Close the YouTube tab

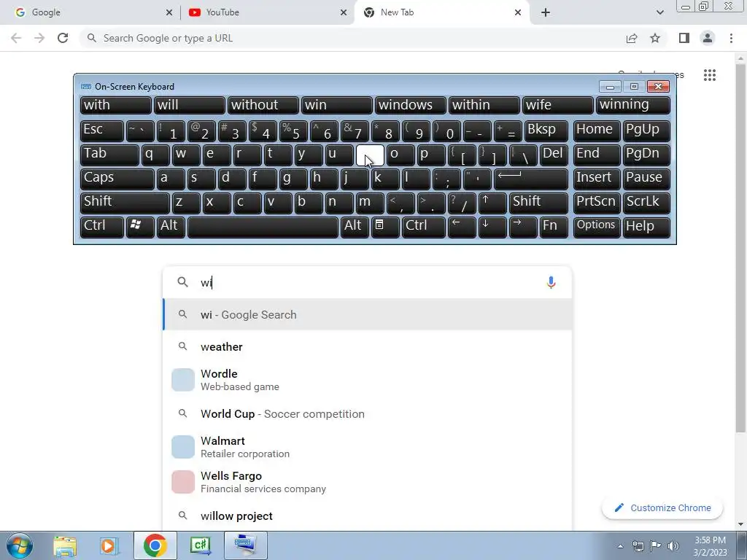[x=344, y=12]
